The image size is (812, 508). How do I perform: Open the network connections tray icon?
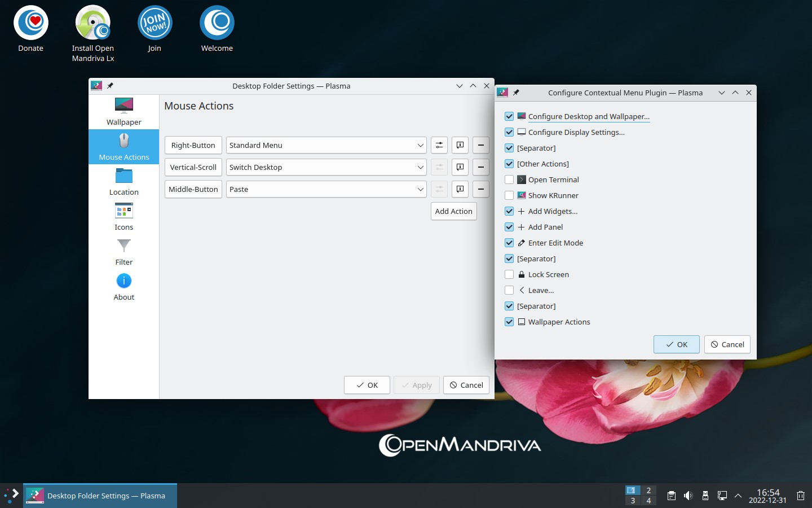point(722,496)
